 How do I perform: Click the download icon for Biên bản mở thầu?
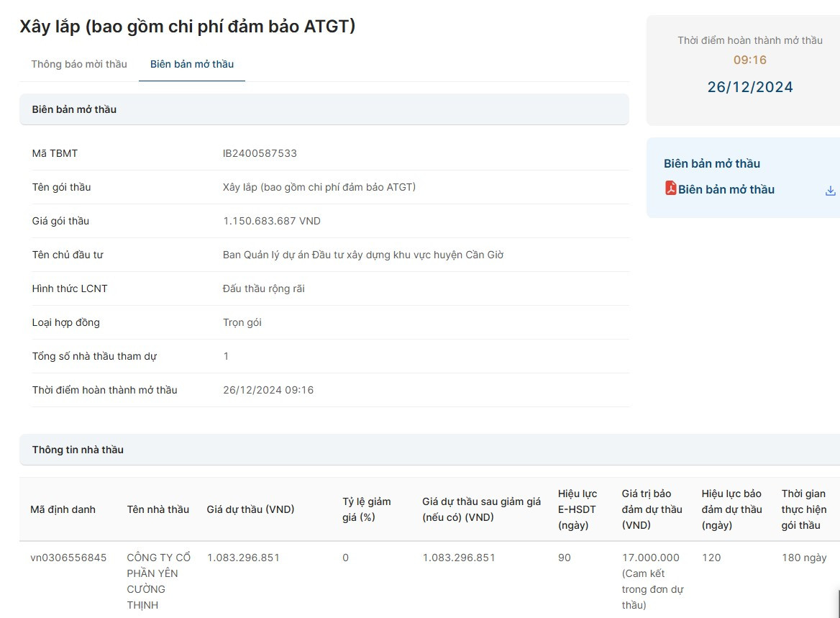pos(831,190)
